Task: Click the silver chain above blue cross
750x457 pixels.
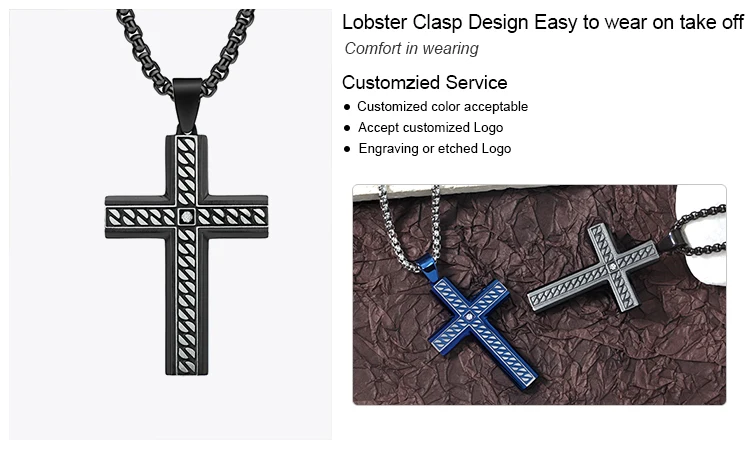Action: coord(407,226)
